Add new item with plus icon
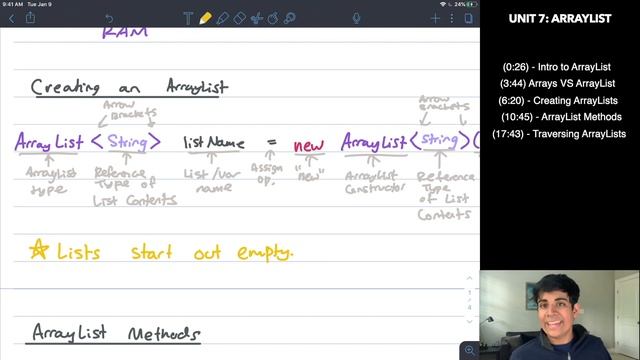This screenshot has height=360, width=640. tap(435, 18)
